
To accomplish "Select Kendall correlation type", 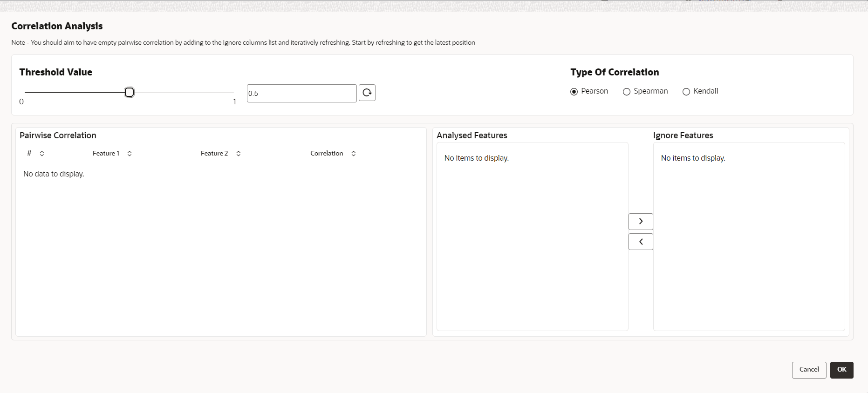I will click(x=686, y=92).
